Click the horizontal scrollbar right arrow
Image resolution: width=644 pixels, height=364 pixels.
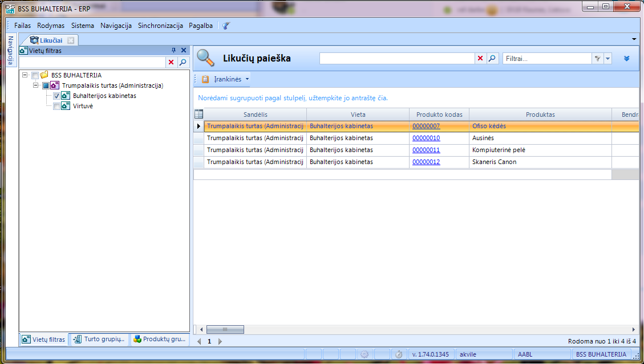click(x=634, y=329)
